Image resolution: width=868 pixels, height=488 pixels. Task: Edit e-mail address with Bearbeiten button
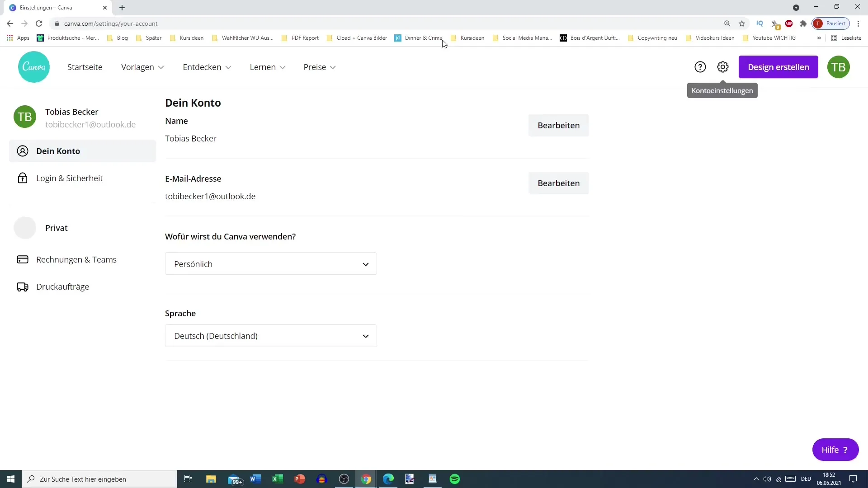[x=558, y=183]
